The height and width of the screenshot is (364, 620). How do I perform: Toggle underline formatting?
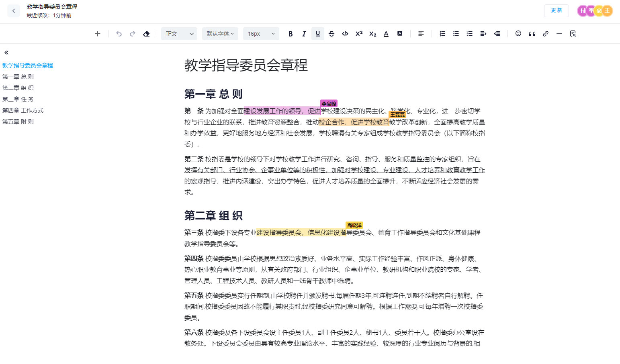pos(318,34)
